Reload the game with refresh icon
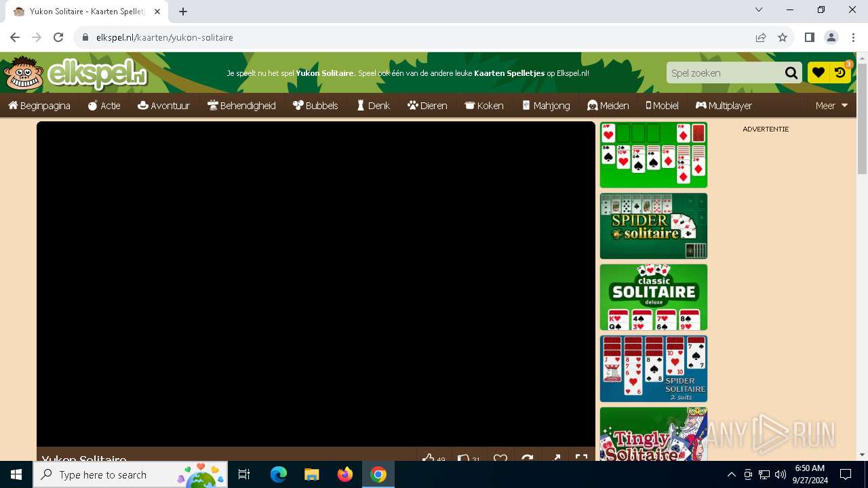The image size is (868, 488). (528, 458)
